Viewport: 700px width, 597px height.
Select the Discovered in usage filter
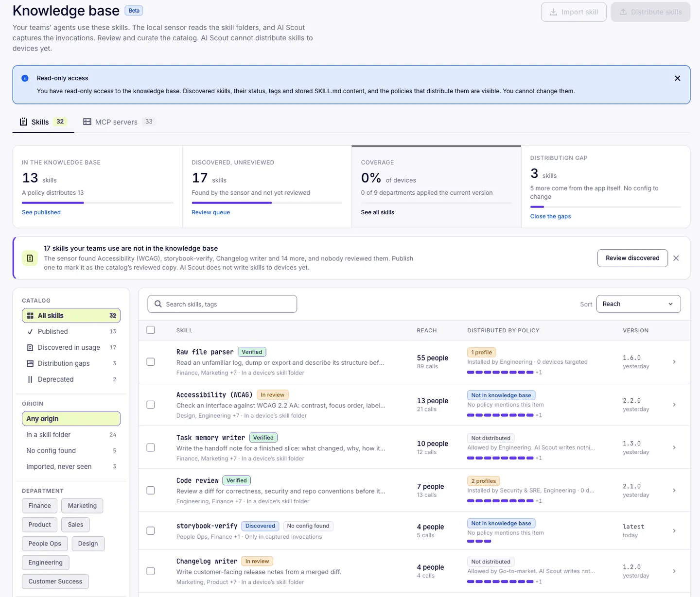click(x=71, y=348)
